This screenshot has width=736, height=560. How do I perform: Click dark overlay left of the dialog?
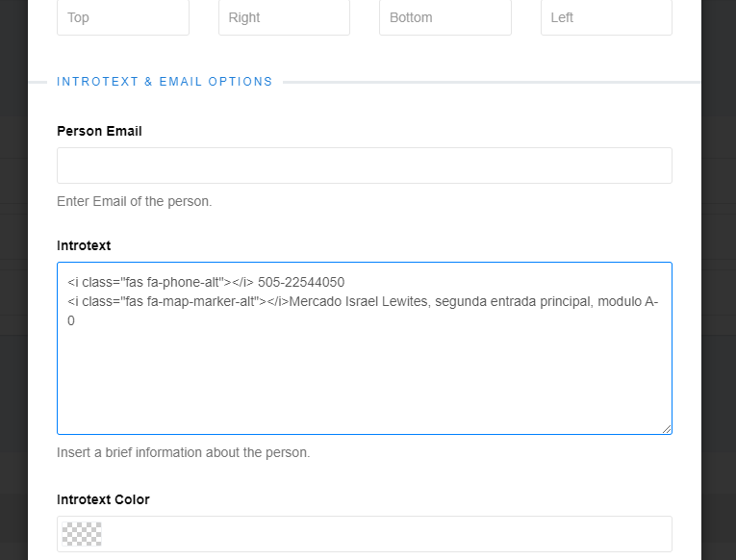point(13,280)
